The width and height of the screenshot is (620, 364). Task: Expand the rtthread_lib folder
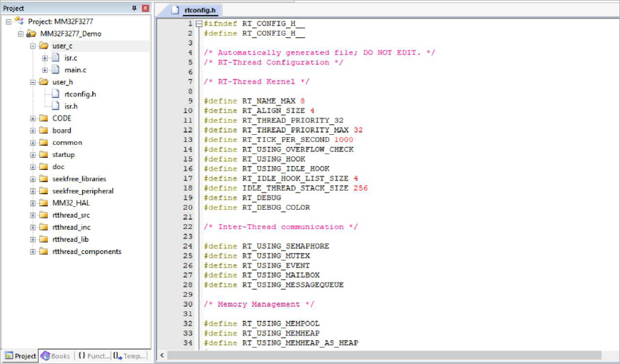[33, 240]
